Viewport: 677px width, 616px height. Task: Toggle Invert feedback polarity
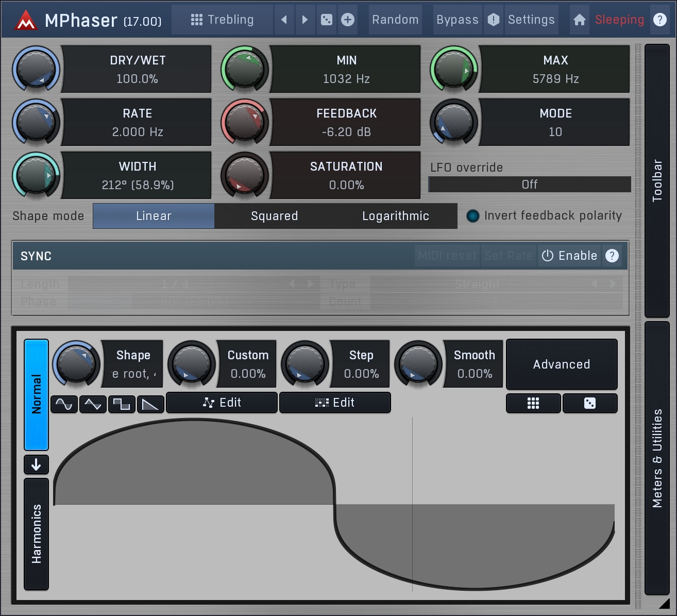pos(472,216)
